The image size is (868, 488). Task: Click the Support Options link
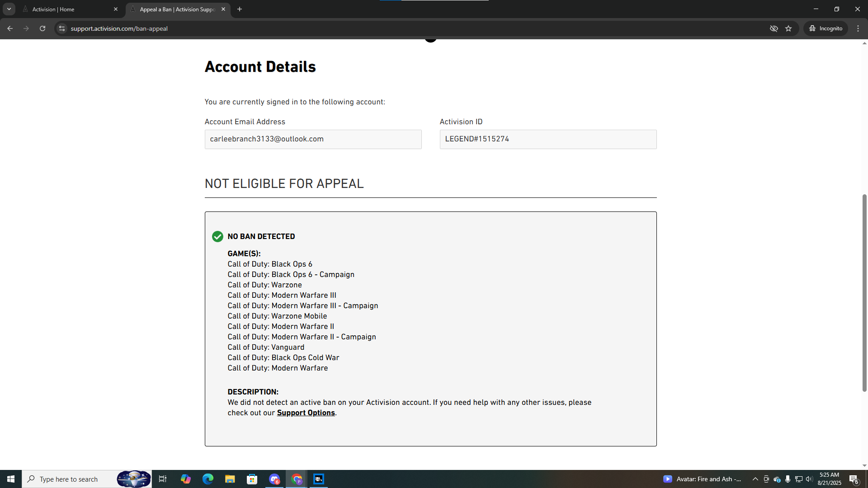pyautogui.click(x=306, y=413)
